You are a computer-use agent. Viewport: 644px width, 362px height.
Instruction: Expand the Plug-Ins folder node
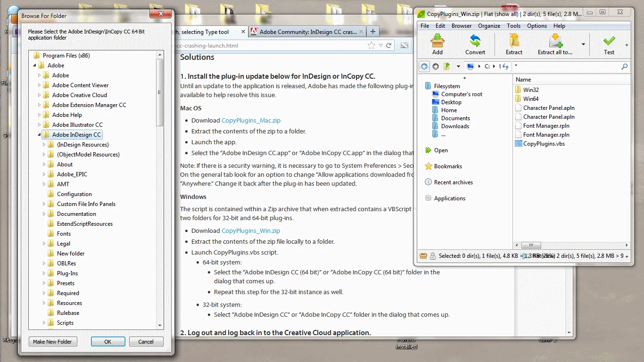coord(44,273)
